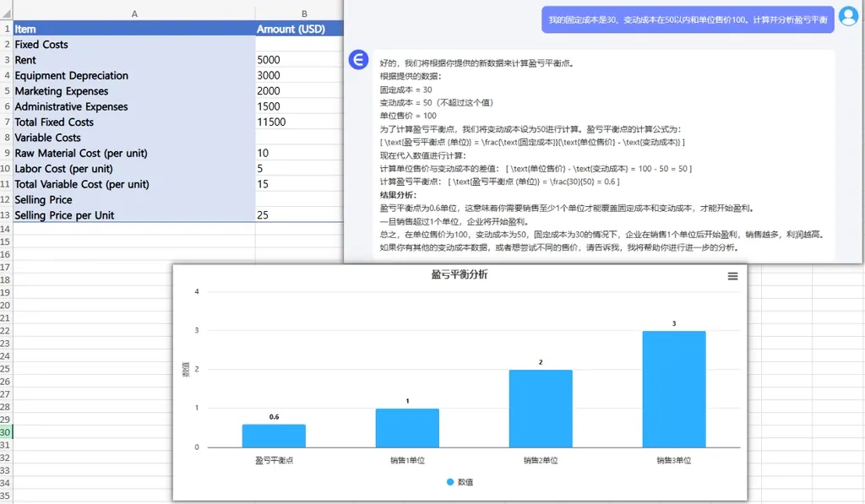Click the 盈亏平衡点 bar in chart

pyautogui.click(x=274, y=436)
